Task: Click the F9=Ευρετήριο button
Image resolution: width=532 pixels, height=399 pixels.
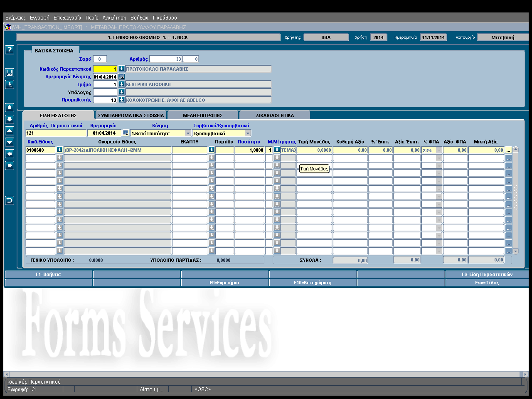Action: [224, 283]
